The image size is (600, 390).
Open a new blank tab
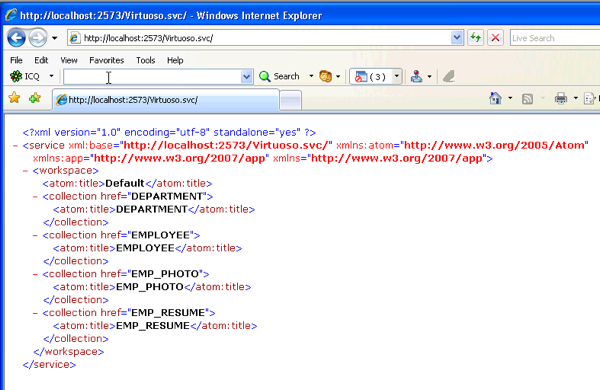pos(290,101)
